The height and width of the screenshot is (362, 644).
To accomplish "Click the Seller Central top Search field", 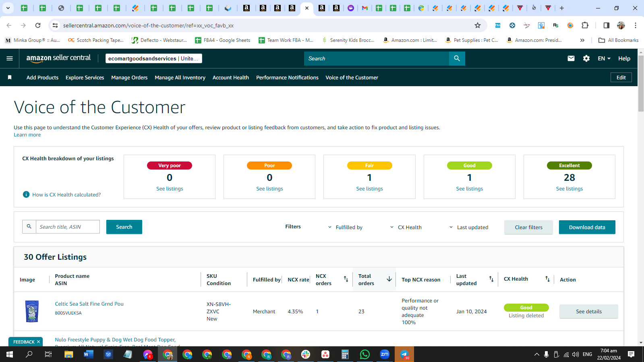I will (377, 58).
